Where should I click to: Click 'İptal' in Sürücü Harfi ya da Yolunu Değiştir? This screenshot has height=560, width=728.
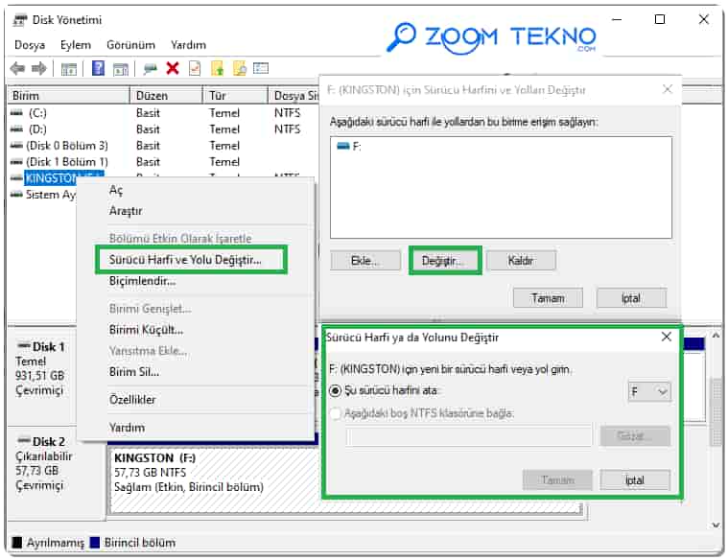[x=635, y=479]
